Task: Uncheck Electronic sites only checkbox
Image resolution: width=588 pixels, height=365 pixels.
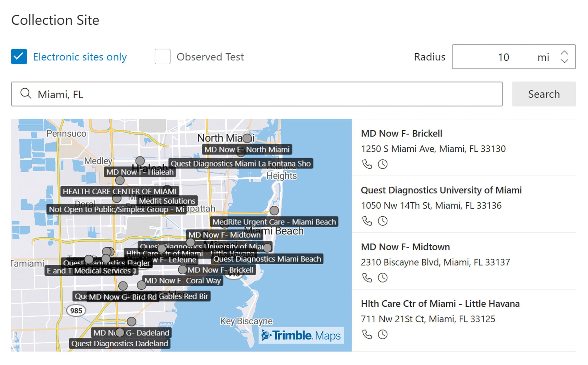Action: click(19, 56)
